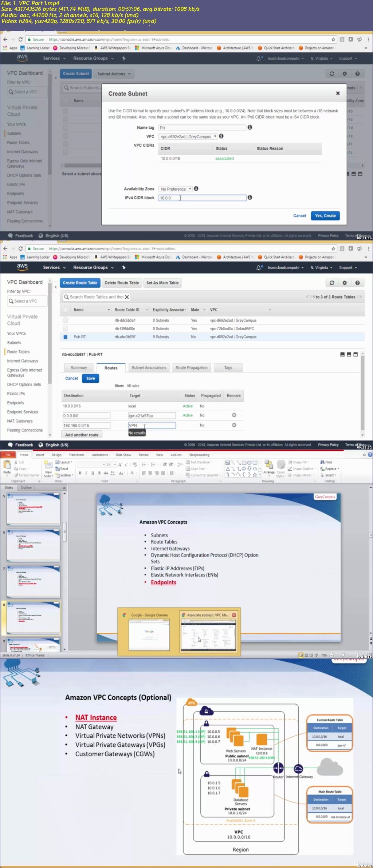The height and width of the screenshot is (868, 373).
Task: Save the edited routes
Action: (90, 378)
